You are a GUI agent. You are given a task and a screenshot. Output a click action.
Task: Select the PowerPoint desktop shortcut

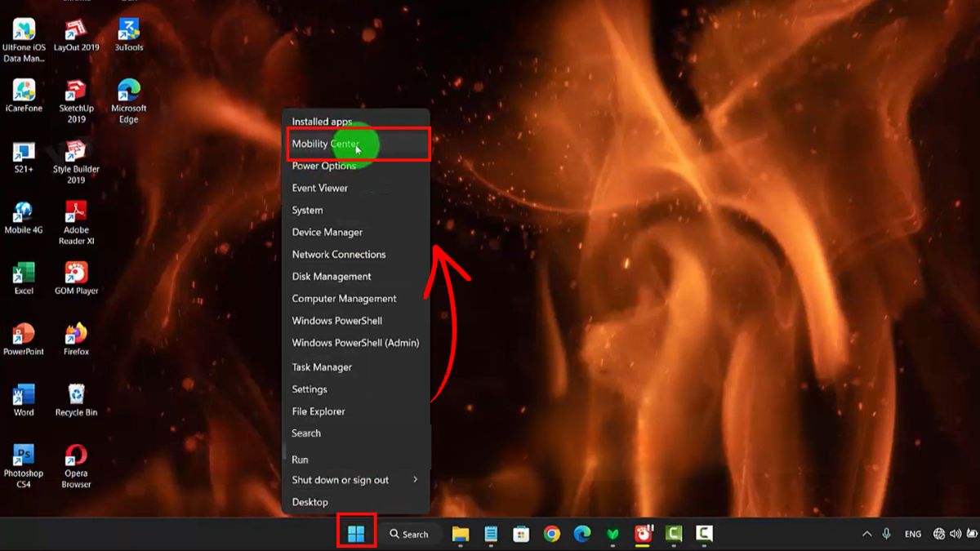pyautogui.click(x=24, y=340)
